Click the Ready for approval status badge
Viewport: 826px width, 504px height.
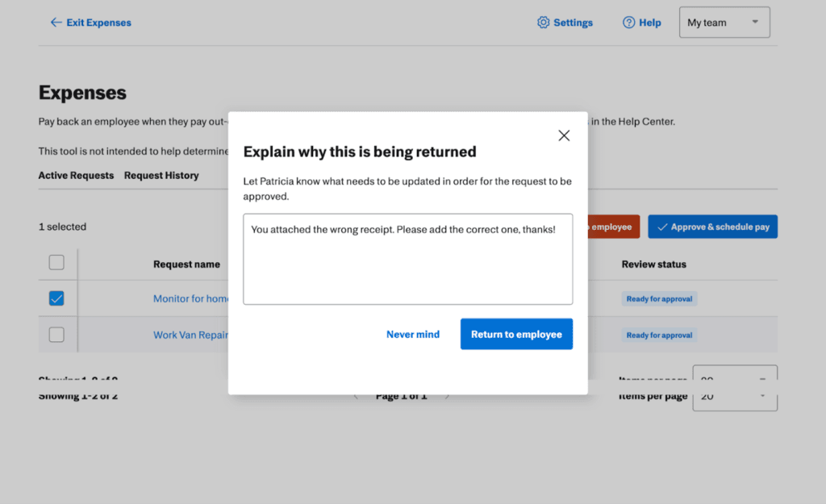pos(659,298)
